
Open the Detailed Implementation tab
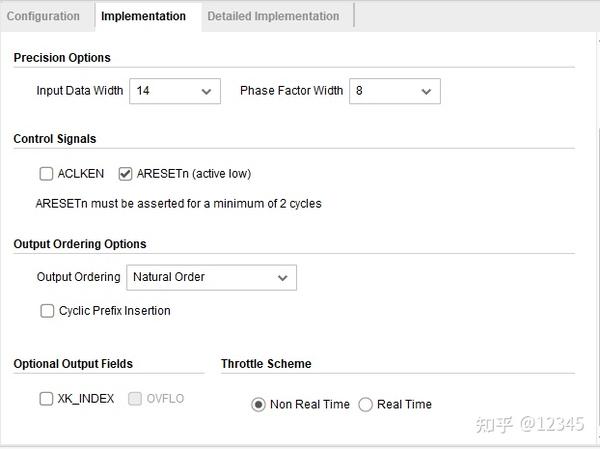click(273, 16)
